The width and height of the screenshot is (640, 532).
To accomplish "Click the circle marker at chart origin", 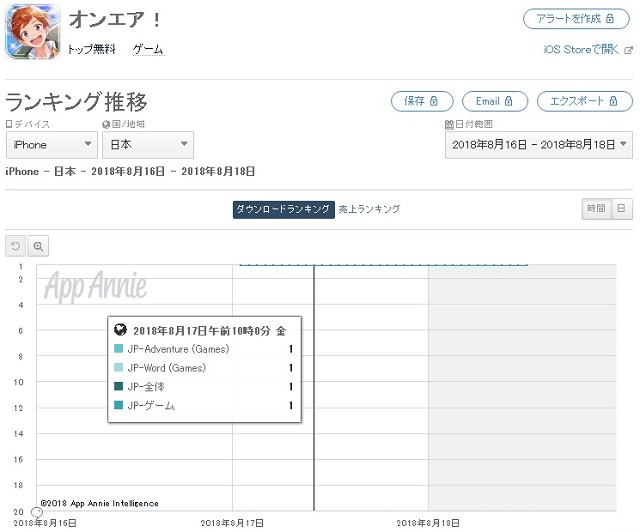I will (x=37, y=512).
